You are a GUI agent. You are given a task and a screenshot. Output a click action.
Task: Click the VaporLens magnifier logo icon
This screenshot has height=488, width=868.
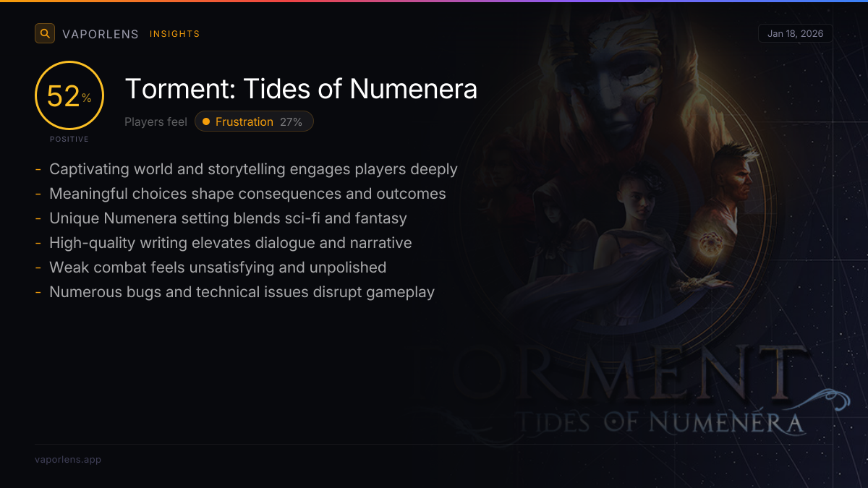pyautogui.click(x=45, y=33)
